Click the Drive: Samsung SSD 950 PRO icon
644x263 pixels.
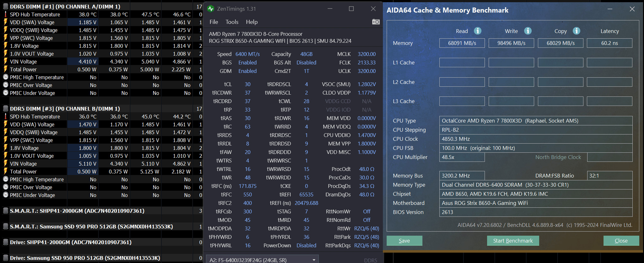5,258
